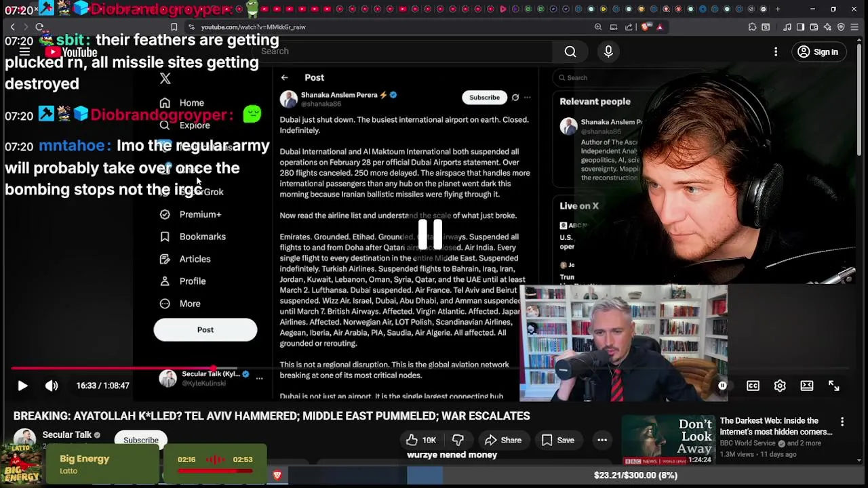Screen dimensions: 868x488
Task: Click The Darkest Web video title
Action: tap(776, 426)
